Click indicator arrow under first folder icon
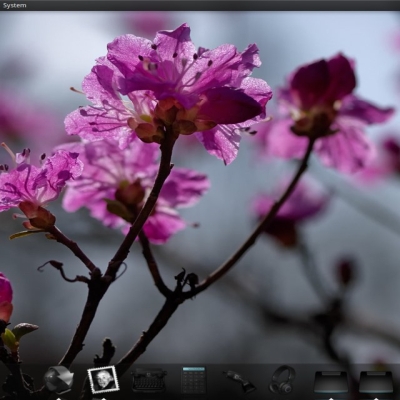400x400 pixels. point(332,398)
